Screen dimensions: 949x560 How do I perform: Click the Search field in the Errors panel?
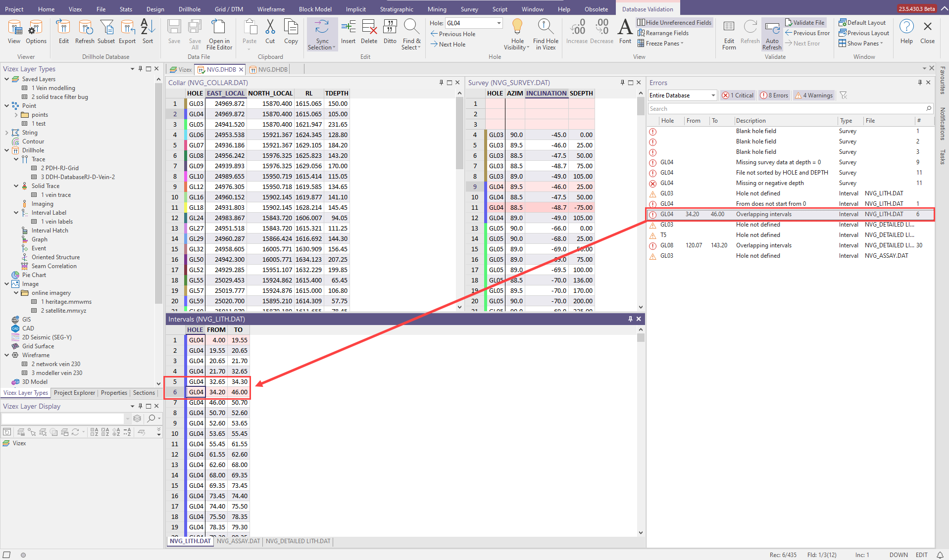pyautogui.click(x=787, y=108)
